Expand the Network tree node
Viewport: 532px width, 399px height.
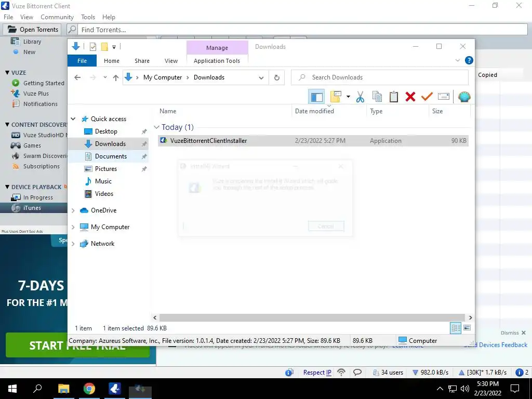(73, 244)
